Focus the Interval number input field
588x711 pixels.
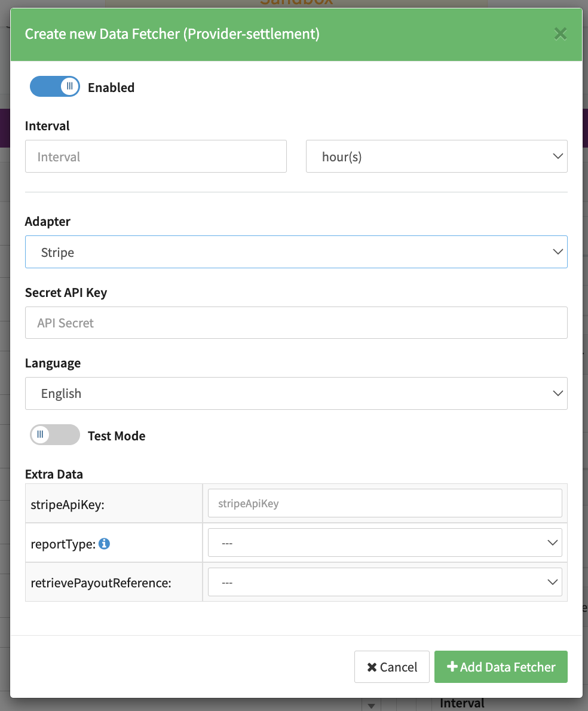coord(155,157)
